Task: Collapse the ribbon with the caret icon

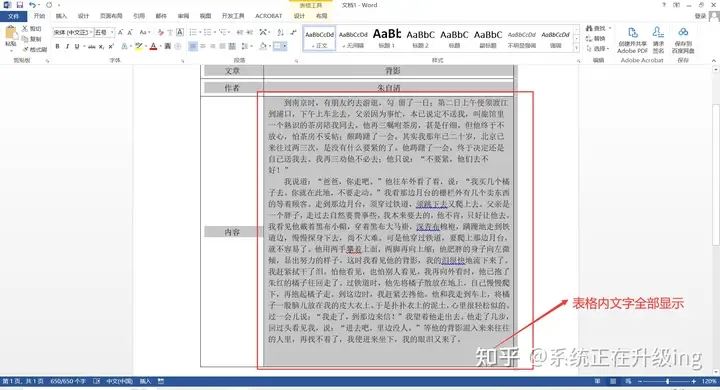Action: [x=714, y=61]
